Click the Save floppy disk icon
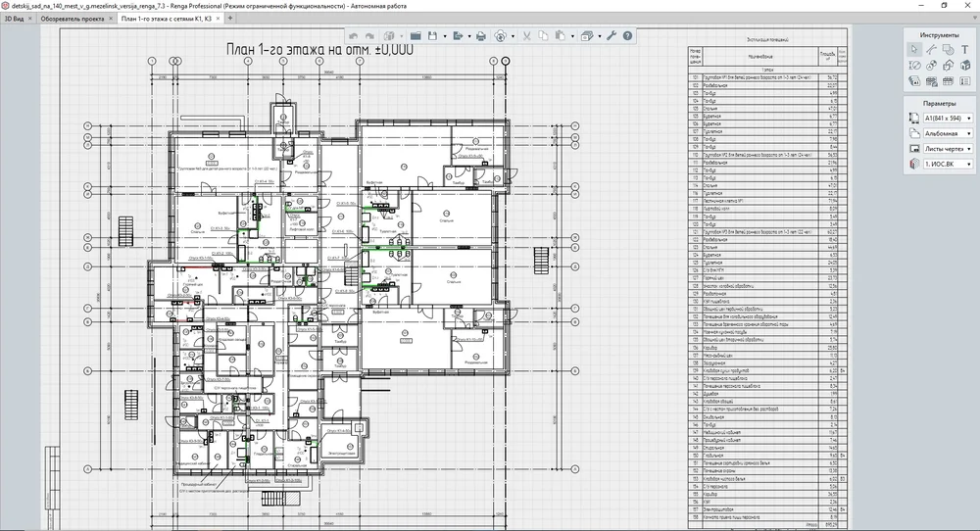980x531 pixels. (432, 36)
